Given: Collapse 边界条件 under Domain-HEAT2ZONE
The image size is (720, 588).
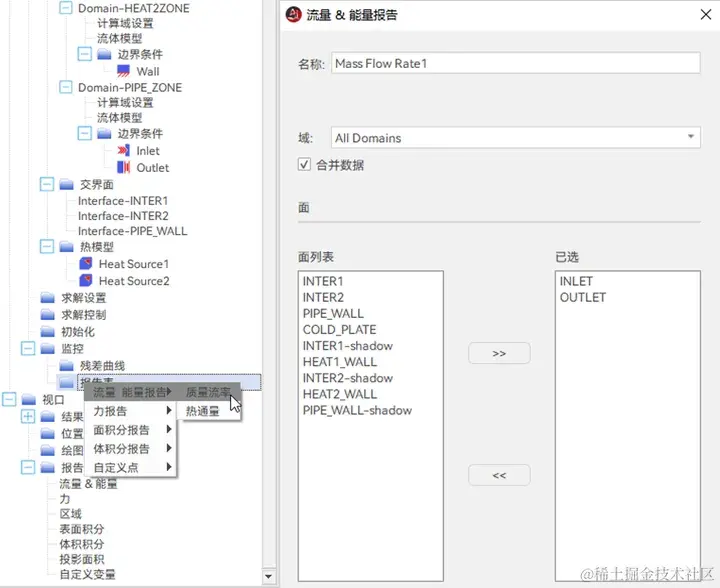Looking at the screenshot, I should coord(84,54).
